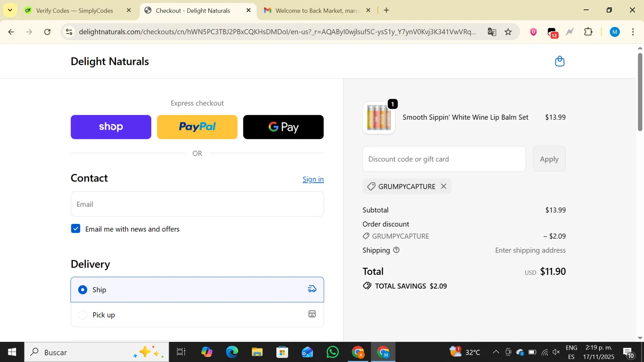The width and height of the screenshot is (644, 362).
Task: Click the store icon in Pick up row
Action: [x=312, y=314]
